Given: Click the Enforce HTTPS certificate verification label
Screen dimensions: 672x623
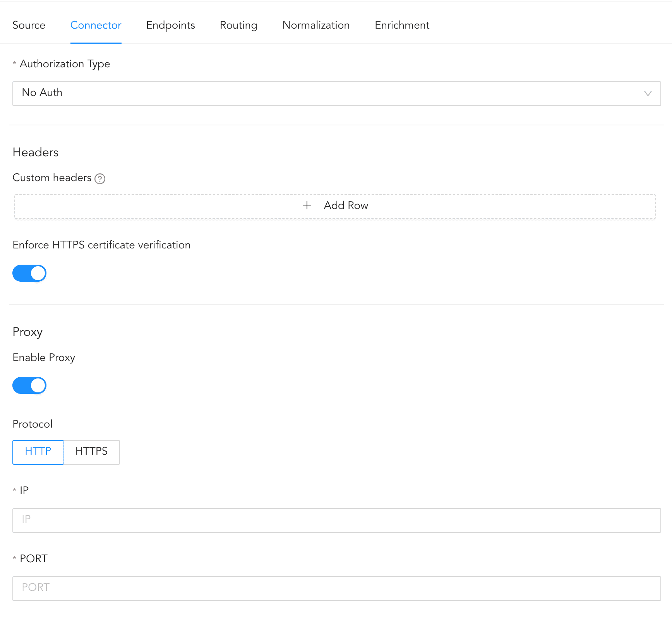Looking at the screenshot, I should pos(101,245).
